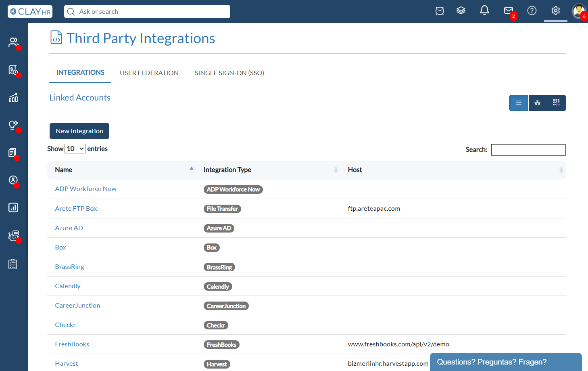588x371 pixels.
Task: Click the ClayHR logo
Action: tap(30, 11)
